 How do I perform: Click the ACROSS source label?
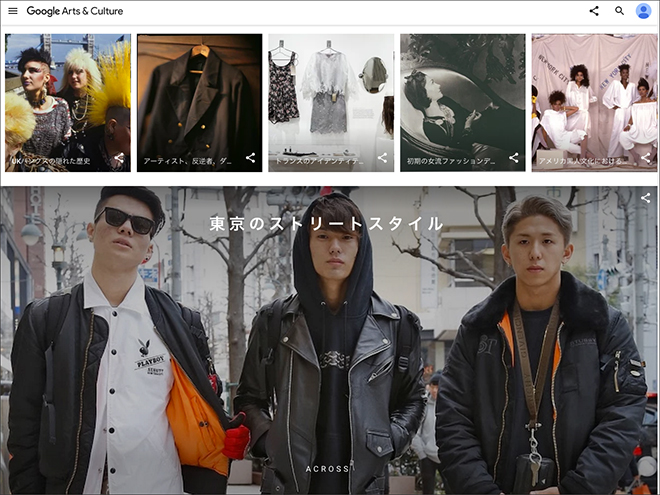[x=328, y=468]
